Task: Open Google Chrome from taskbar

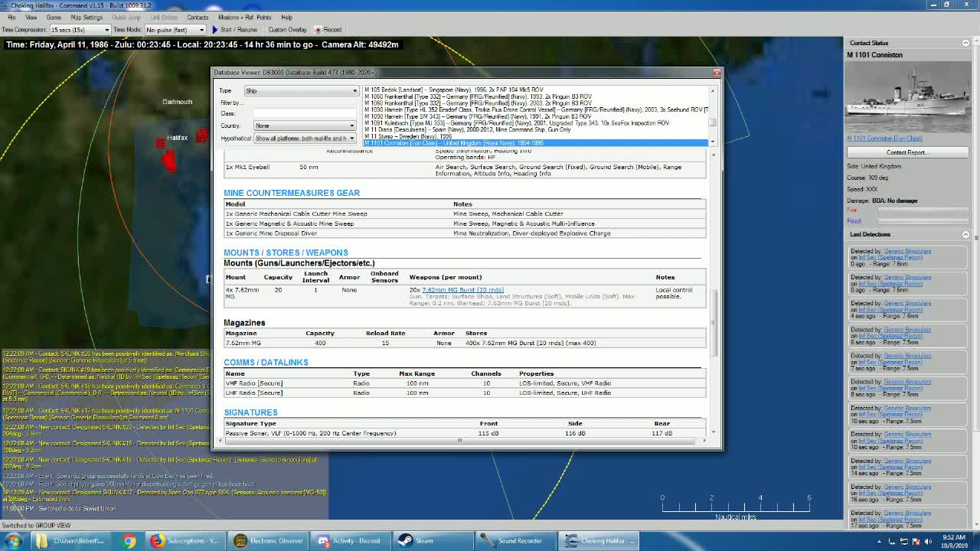Action: point(129,541)
